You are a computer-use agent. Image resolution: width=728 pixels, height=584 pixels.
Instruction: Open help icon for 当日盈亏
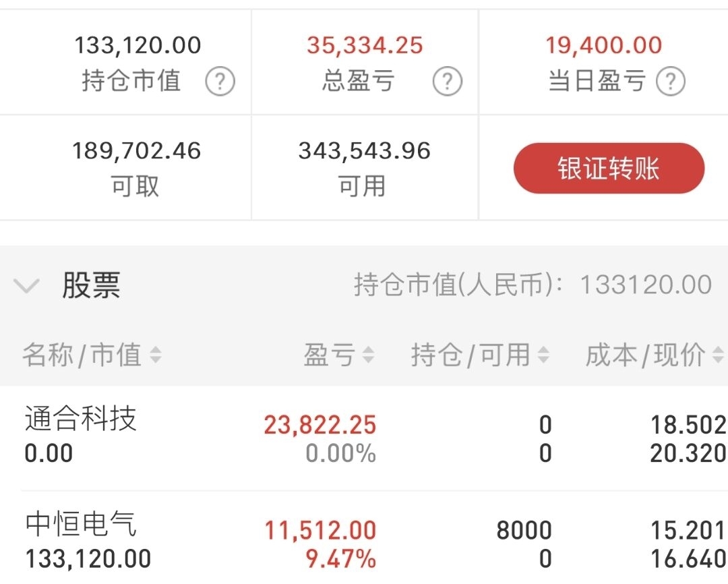[671, 82]
